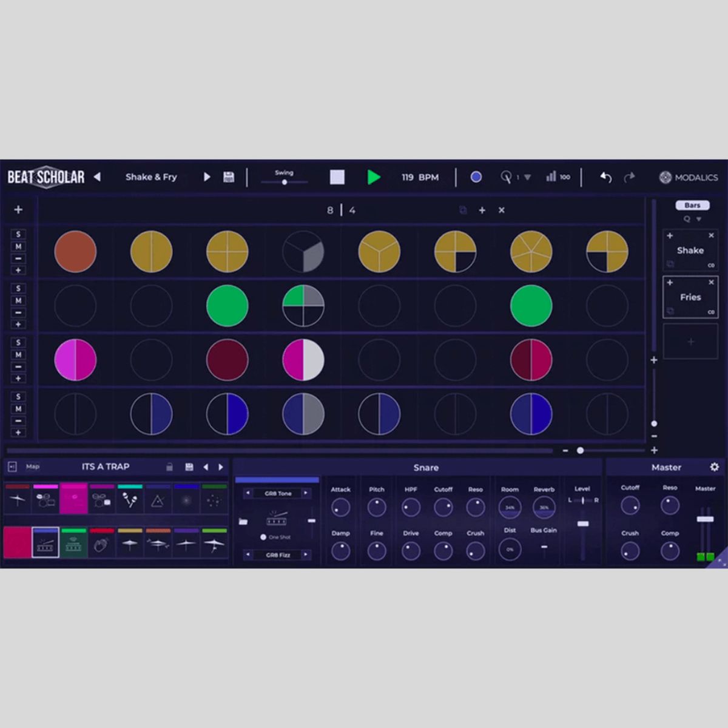Solo the fourth track

(x=18, y=397)
